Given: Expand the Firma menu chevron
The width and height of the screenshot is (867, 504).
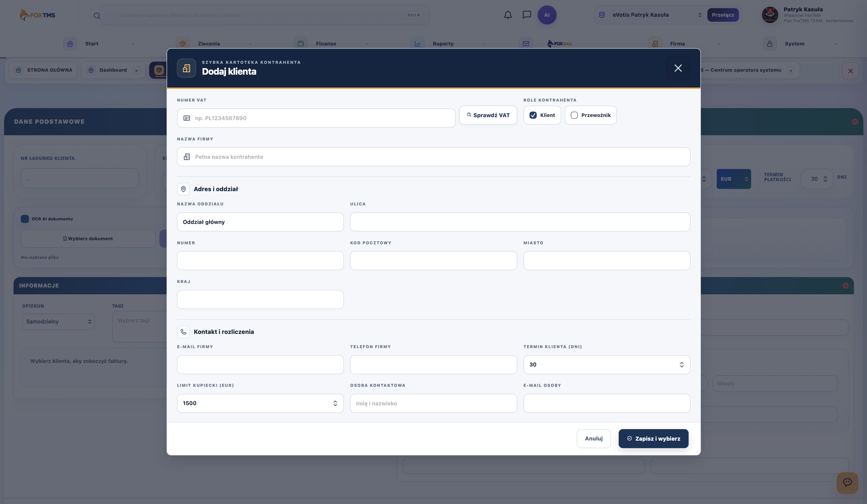Looking at the screenshot, I should 719,44.
